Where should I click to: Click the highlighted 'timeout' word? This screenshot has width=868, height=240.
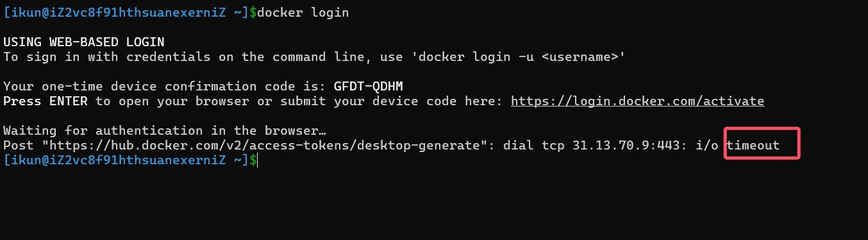point(753,146)
